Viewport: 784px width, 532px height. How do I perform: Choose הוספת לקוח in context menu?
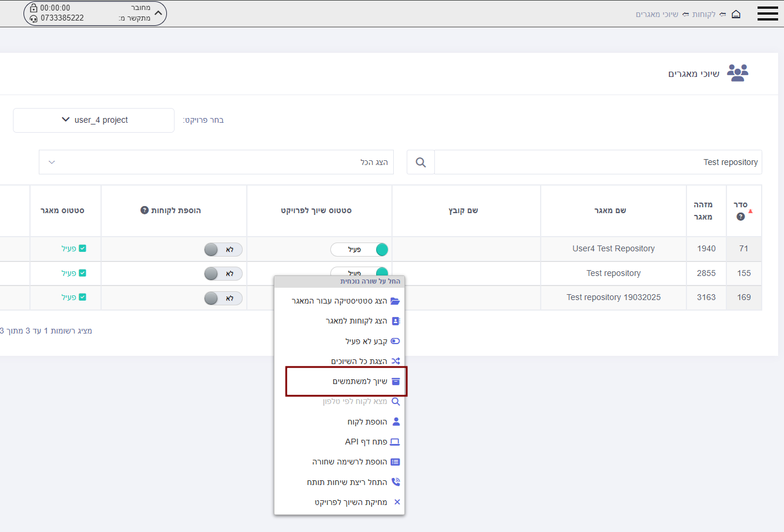click(x=367, y=422)
